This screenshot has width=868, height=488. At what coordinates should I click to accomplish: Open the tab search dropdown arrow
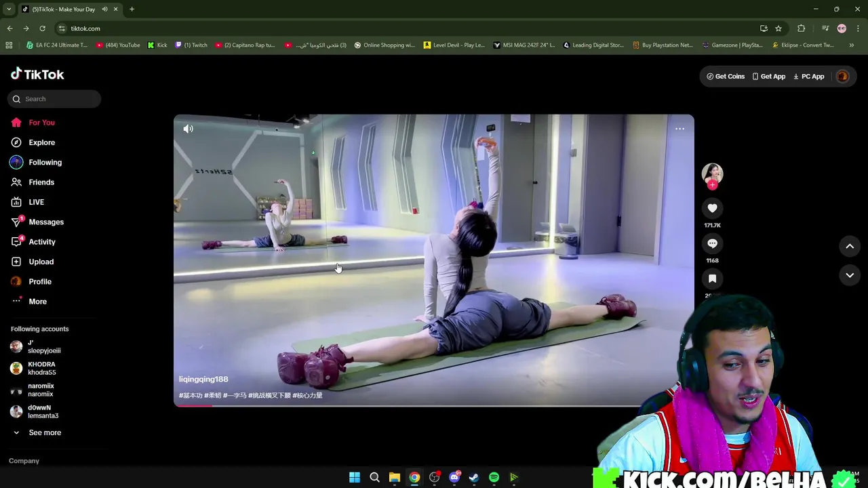(x=9, y=9)
